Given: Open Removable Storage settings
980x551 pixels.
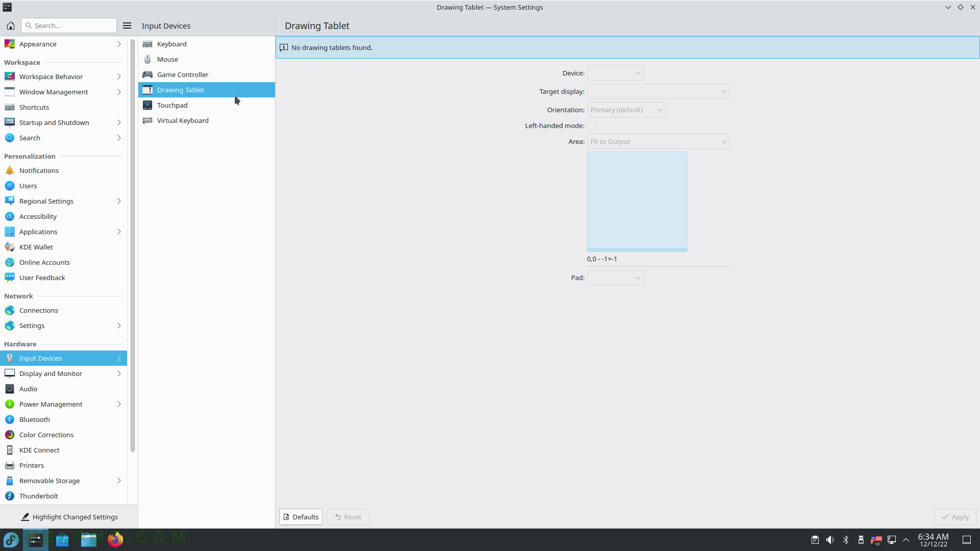Looking at the screenshot, I should coord(63,481).
